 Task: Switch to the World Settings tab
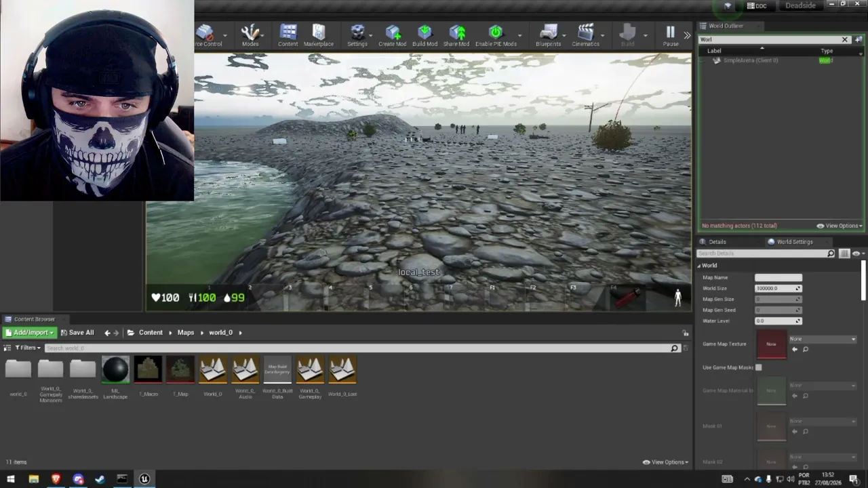pos(794,242)
